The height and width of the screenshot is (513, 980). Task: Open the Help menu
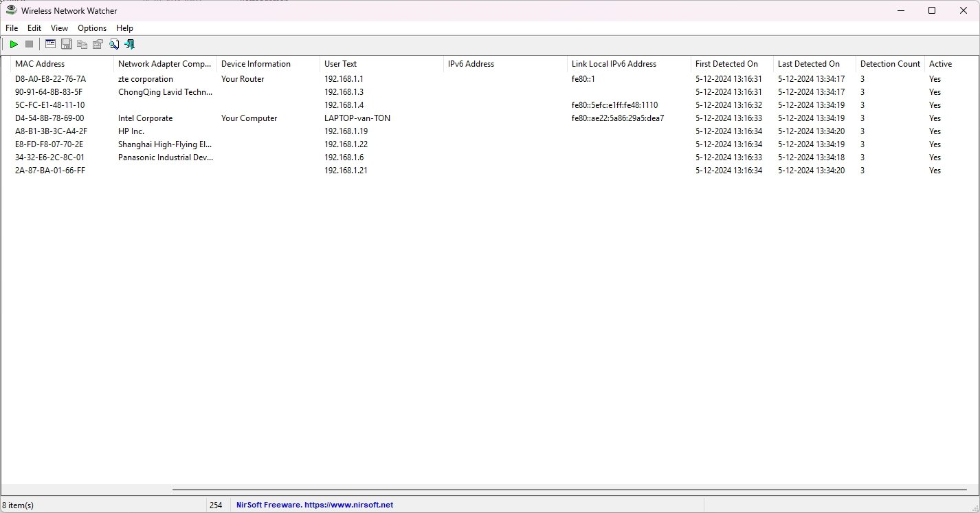click(124, 28)
